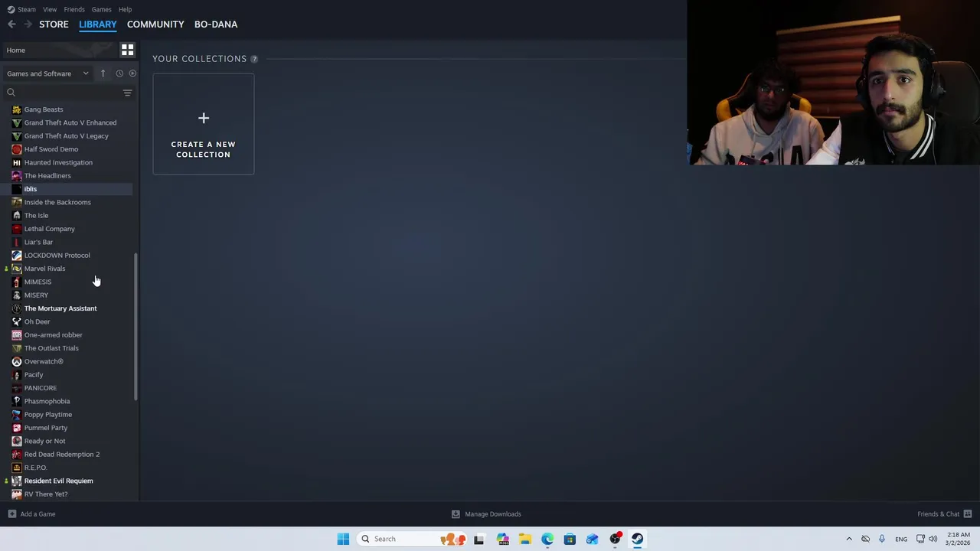Open the collections grid view icon
Image resolution: width=980 pixels, height=551 pixels.
click(127, 50)
